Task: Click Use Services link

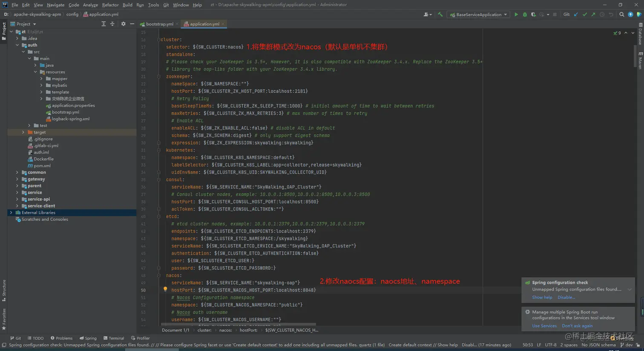Action: pos(544,326)
